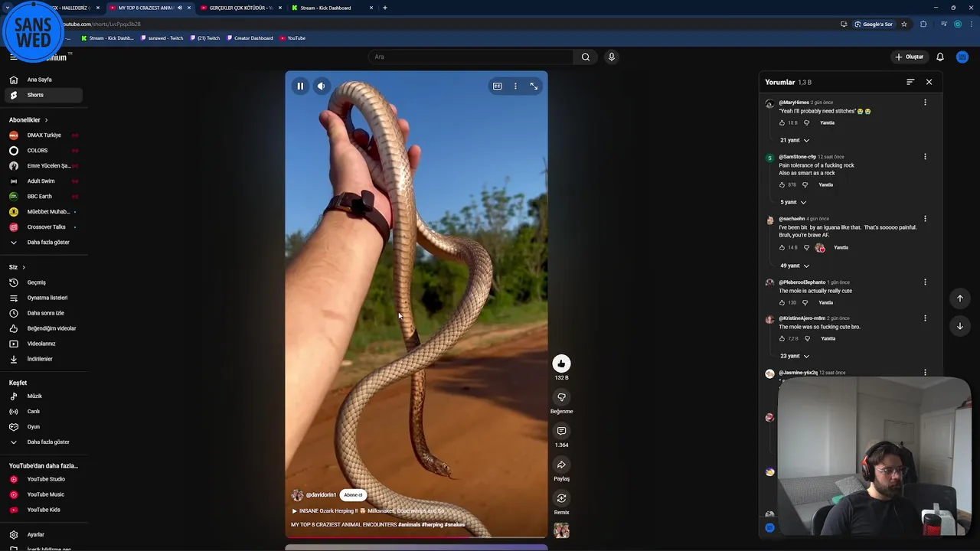Image resolution: width=980 pixels, height=551 pixels.
Task: Open the Oluştur create button
Action: click(910, 57)
